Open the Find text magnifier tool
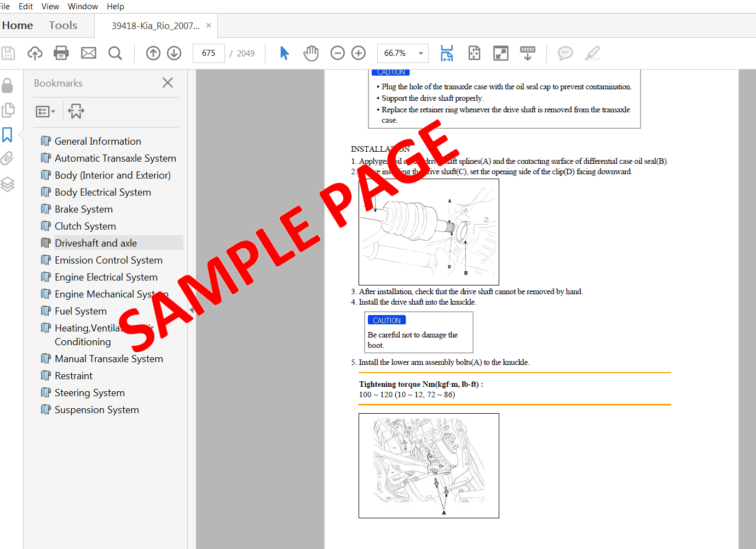 pyautogui.click(x=115, y=53)
